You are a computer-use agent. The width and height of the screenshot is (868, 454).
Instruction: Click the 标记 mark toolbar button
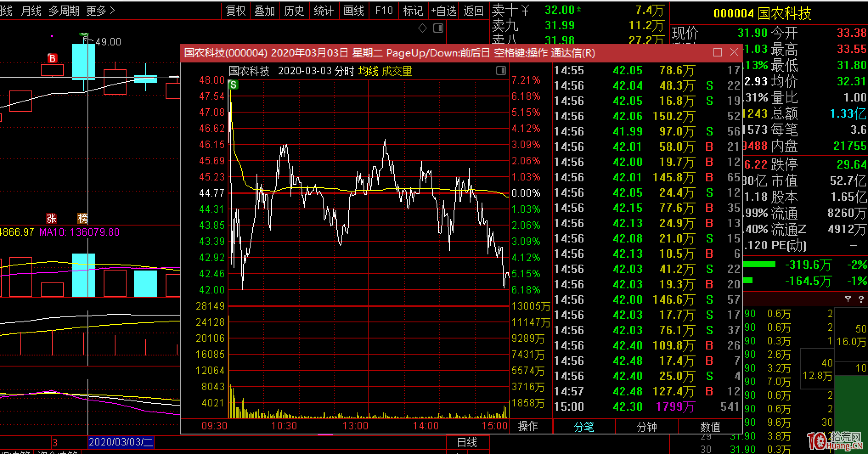click(413, 11)
